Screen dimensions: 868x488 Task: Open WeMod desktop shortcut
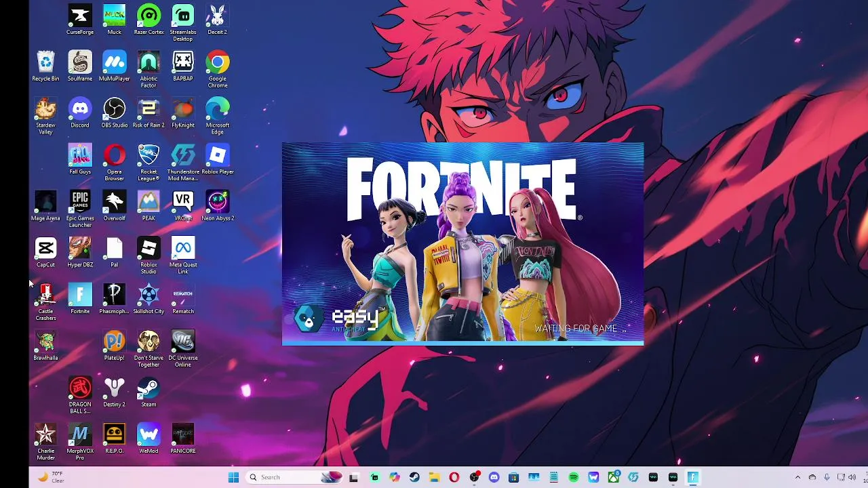pyautogui.click(x=149, y=439)
